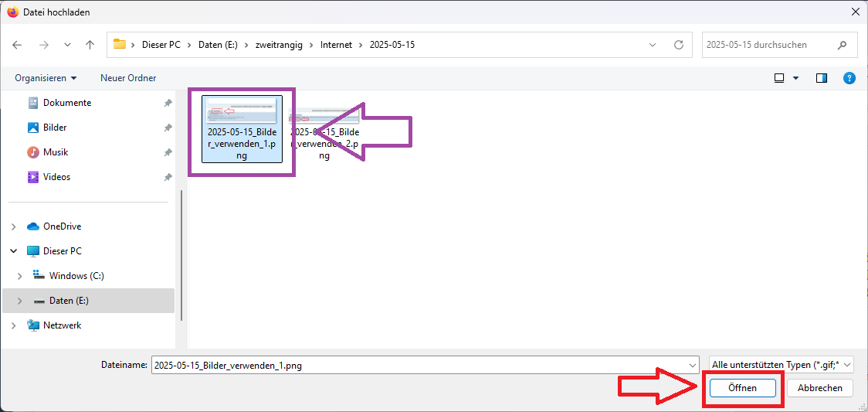Image resolution: width=868 pixels, height=412 pixels.
Task: Expand the OneDrive tree node
Action: point(14,226)
